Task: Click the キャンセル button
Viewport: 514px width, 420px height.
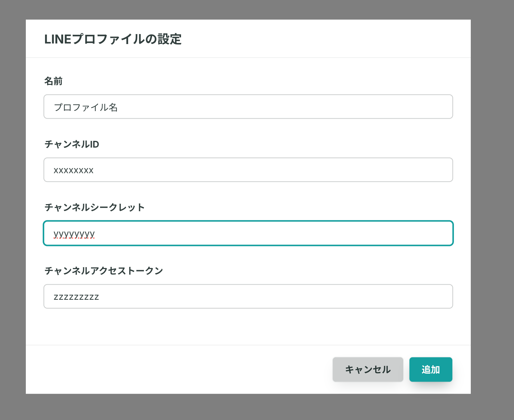Action: pos(368,369)
